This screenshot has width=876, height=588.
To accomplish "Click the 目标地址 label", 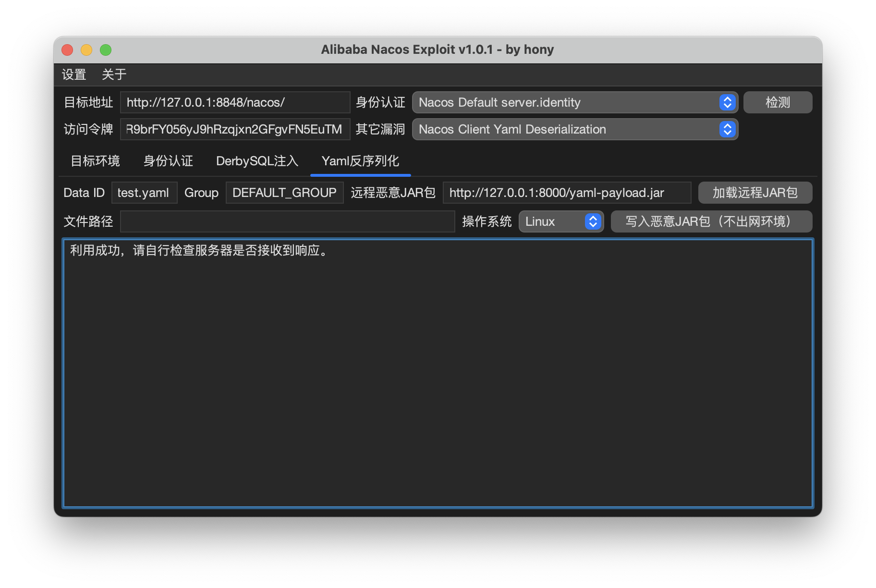I will click(88, 102).
